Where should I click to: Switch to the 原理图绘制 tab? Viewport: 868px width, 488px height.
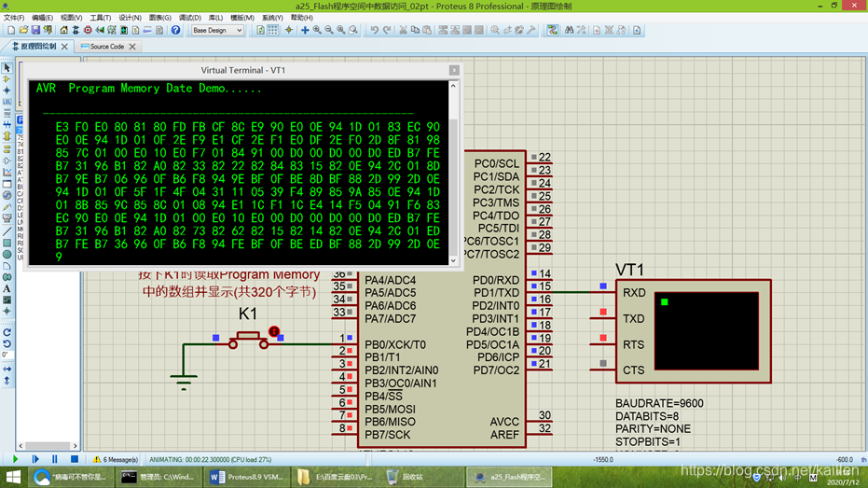click(x=37, y=47)
